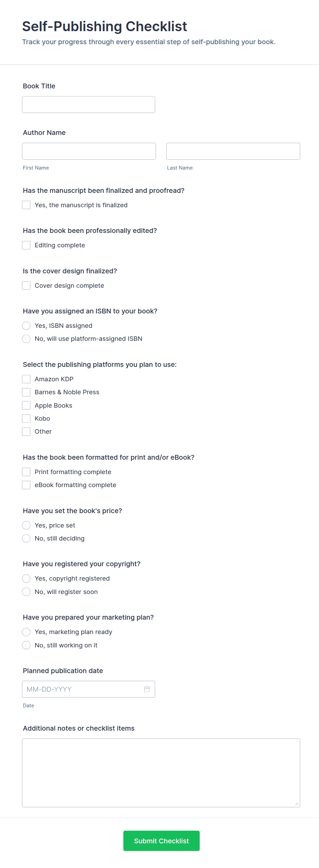Check 'Yes, the manuscript is finalized'
Screen dimensions: 319x868
(26, 205)
